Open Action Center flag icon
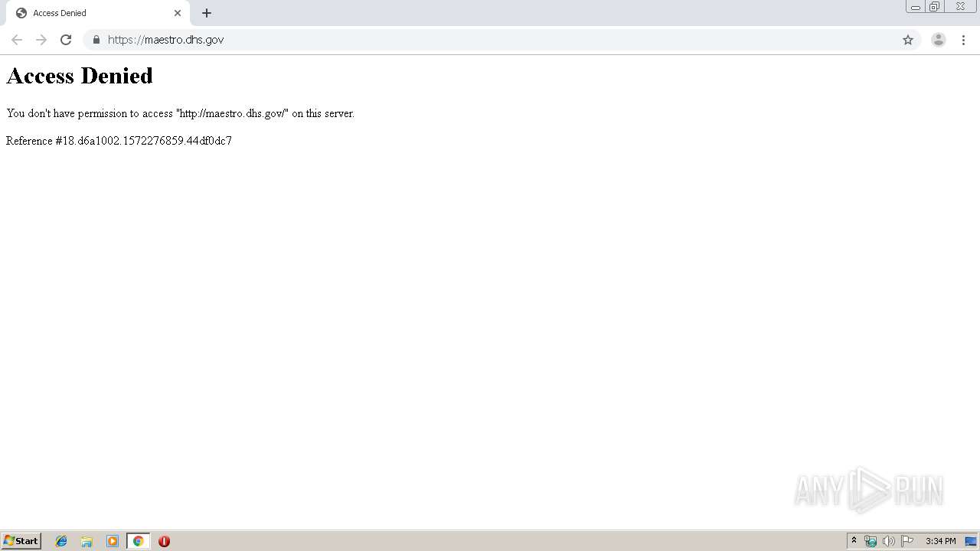 tap(907, 541)
